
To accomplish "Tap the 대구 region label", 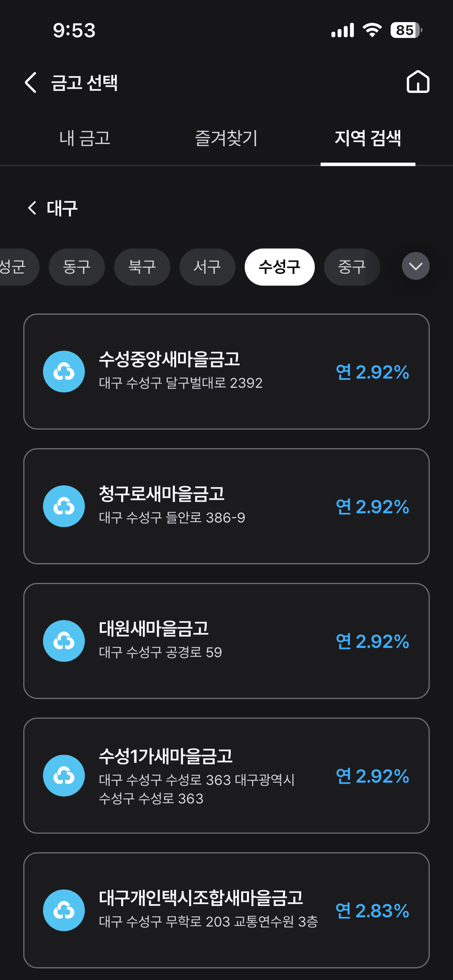I will [x=62, y=208].
